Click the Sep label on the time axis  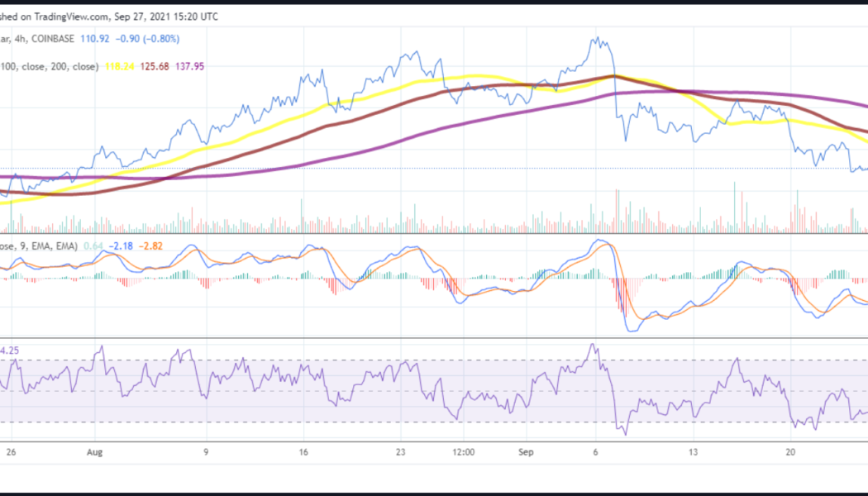(x=524, y=452)
